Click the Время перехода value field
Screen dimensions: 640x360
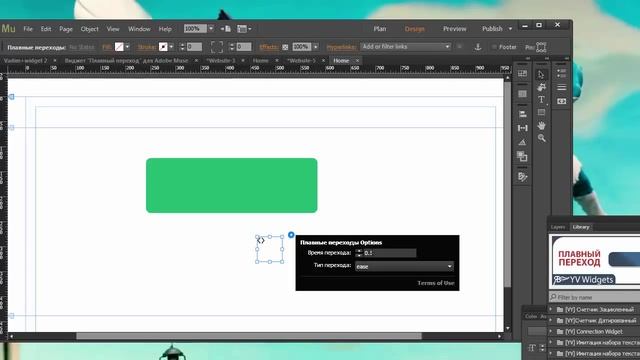point(389,253)
